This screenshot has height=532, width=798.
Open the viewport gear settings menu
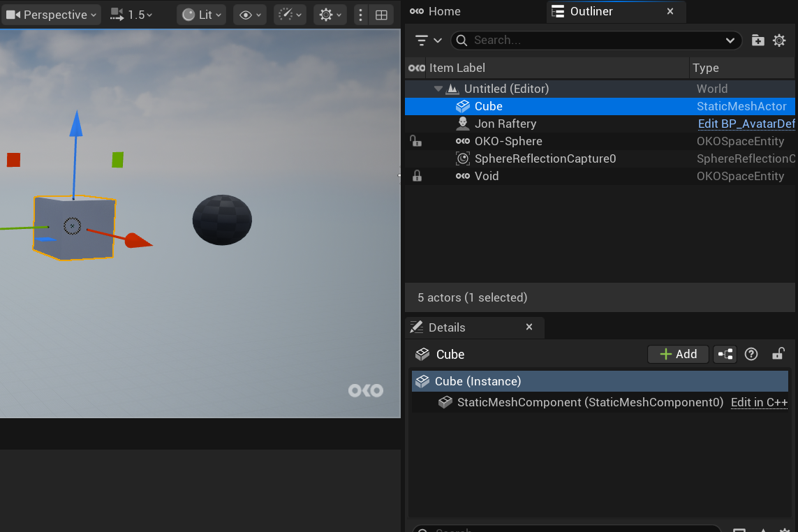(330, 15)
